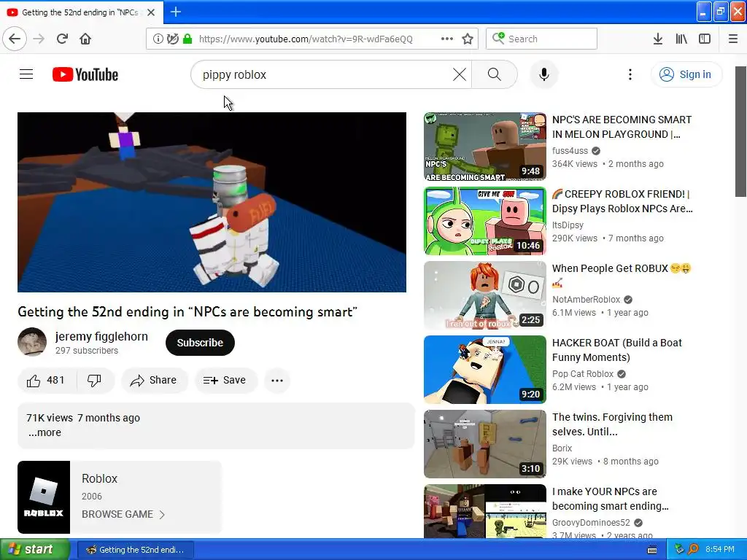This screenshot has width=747, height=560.
Task: Open more actions menu next to Save
Action: point(276,380)
